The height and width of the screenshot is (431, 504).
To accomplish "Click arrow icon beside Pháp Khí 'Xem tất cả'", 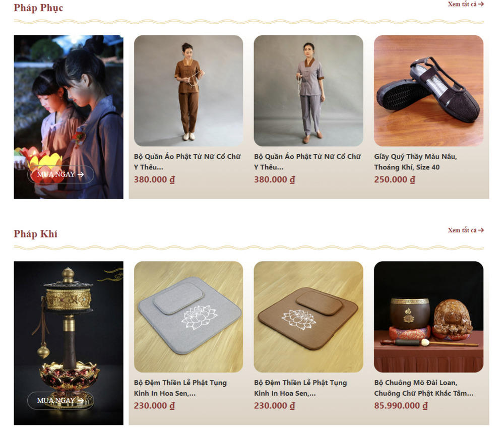I will click(x=481, y=230).
